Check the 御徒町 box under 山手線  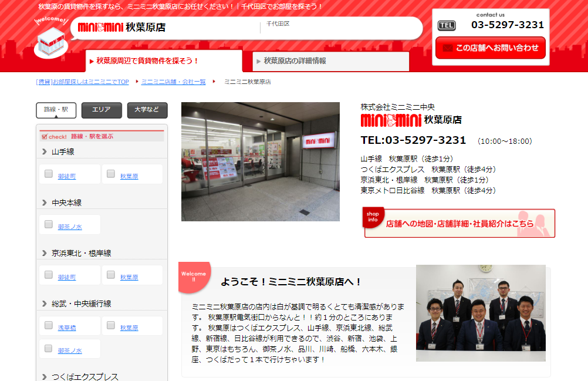[49, 174]
